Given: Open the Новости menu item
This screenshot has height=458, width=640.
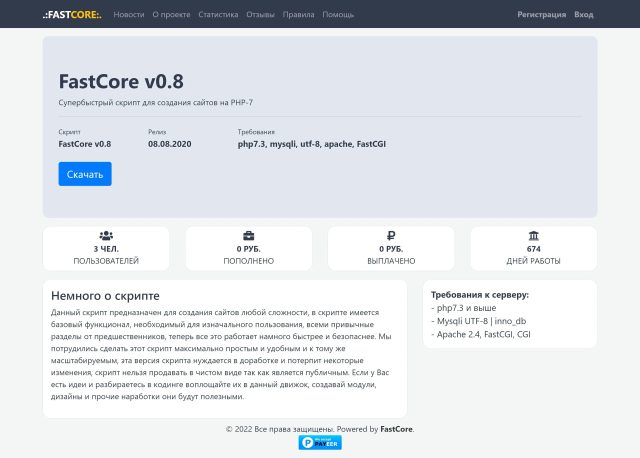Looking at the screenshot, I should tap(129, 15).
